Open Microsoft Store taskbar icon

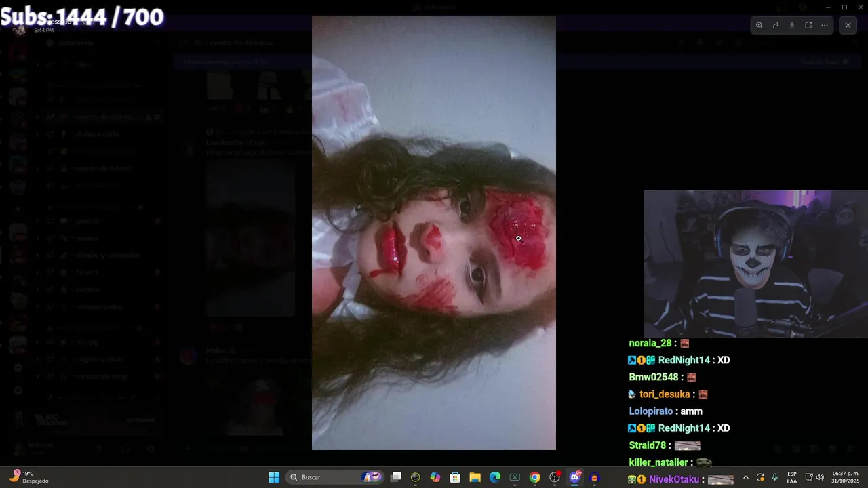(x=455, y=477)
